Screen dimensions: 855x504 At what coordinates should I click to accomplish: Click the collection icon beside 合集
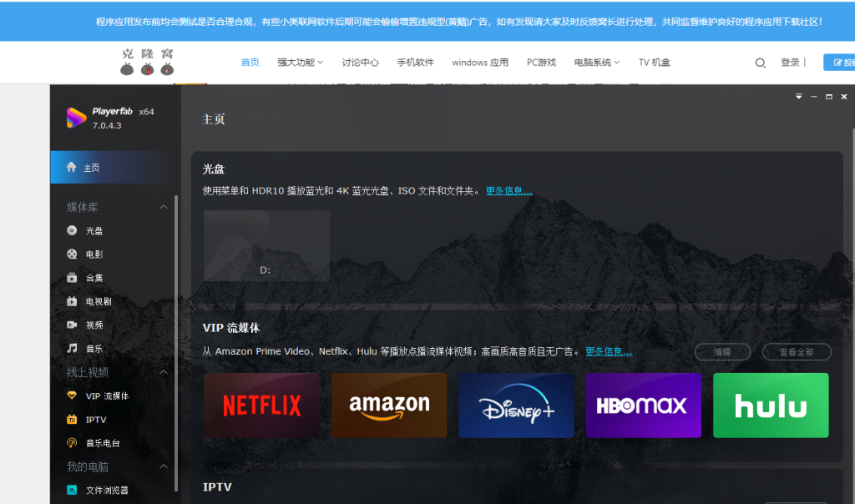(x=72, y=277)
